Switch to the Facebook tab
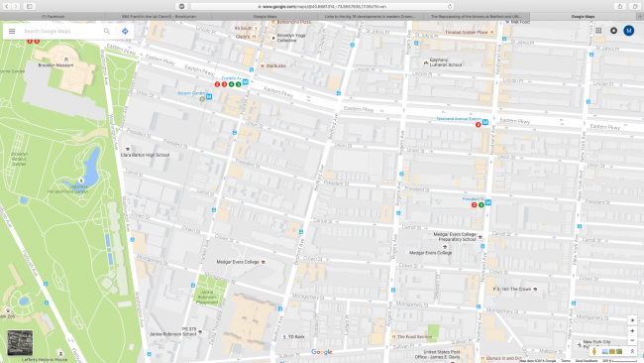 [x=53, y=17]
